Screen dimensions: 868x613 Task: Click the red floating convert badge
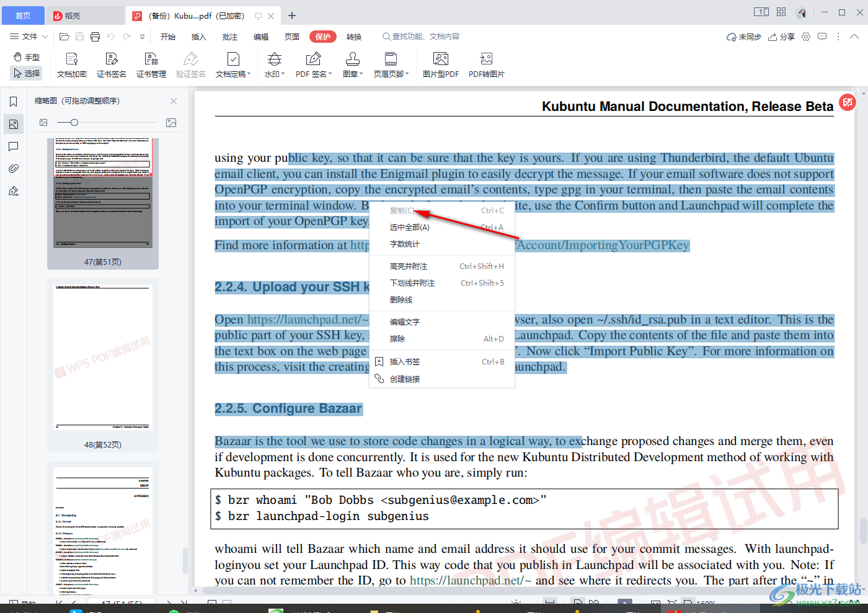point(848,102)
